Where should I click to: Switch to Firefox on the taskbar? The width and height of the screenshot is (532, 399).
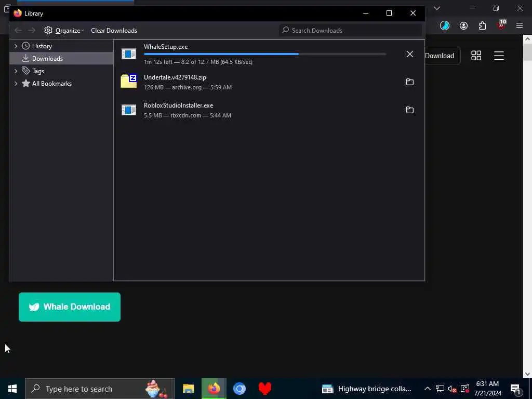[x=214, y=389]
